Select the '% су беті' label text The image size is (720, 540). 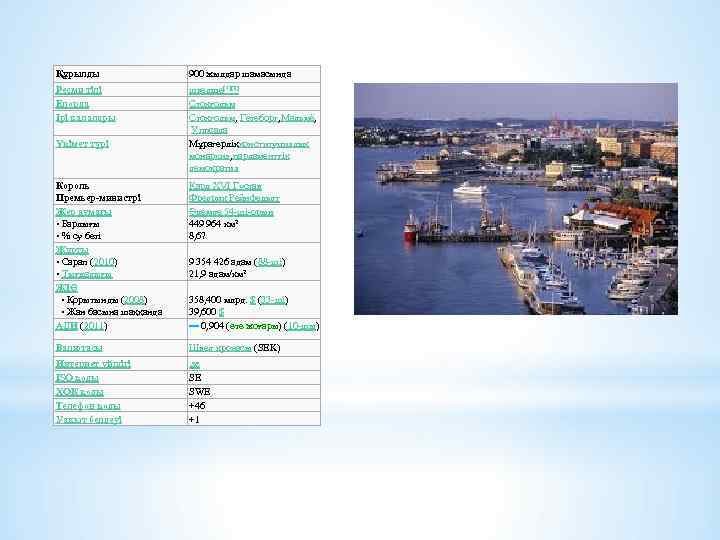click(x=81, y=236)
